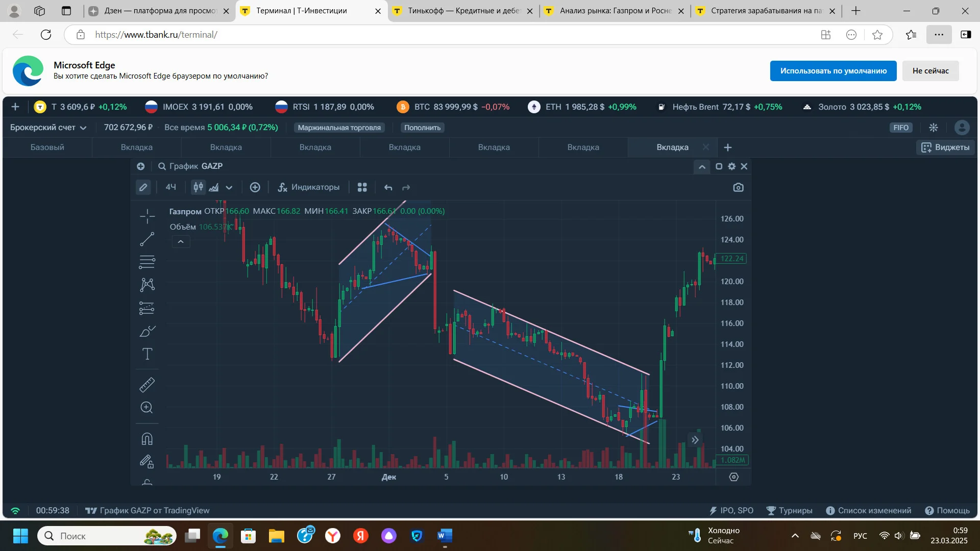
Task: Open File Explorer from the taskbar
Action: pyautogui.click(x=277, y=536)
